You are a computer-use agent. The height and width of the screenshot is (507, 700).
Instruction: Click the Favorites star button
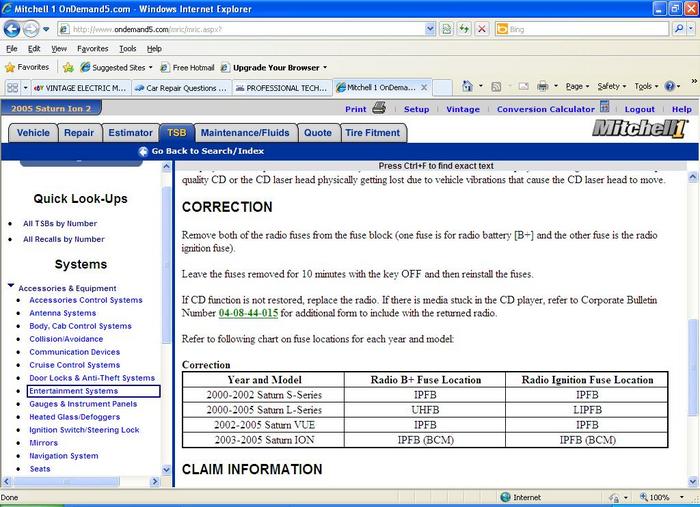tap(27, 67)
